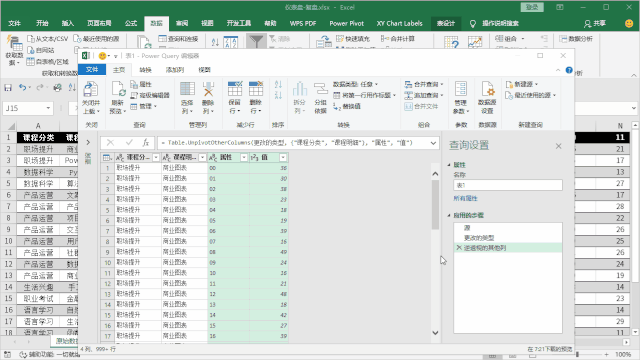Viewport: 640px width, 360px height.
Task: Click the table corner icon in the data preview
Action: (107, 158)
